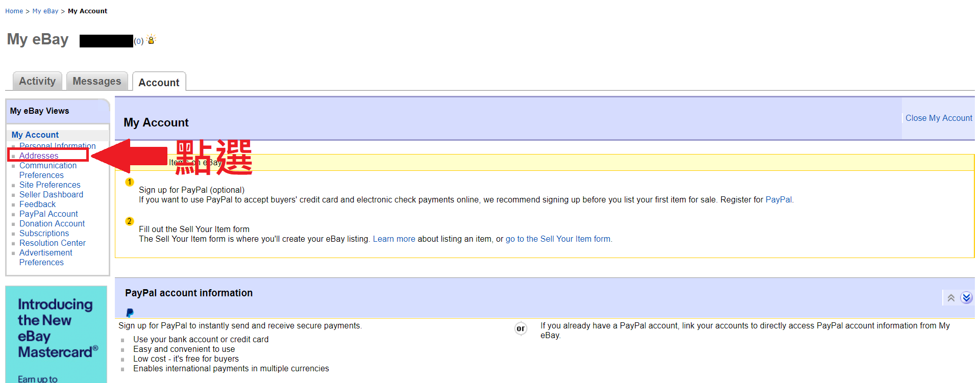Image resolution: width=980 pixels, height=383 pixels.
Task: Open Subscriptions in the sidebar
Action: coord(44,233)
